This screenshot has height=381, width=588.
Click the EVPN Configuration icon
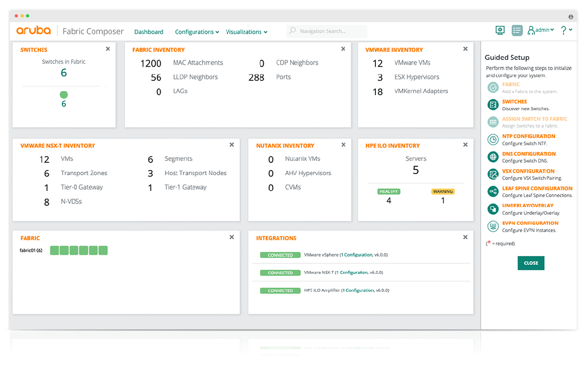click(x=493, y=226)
